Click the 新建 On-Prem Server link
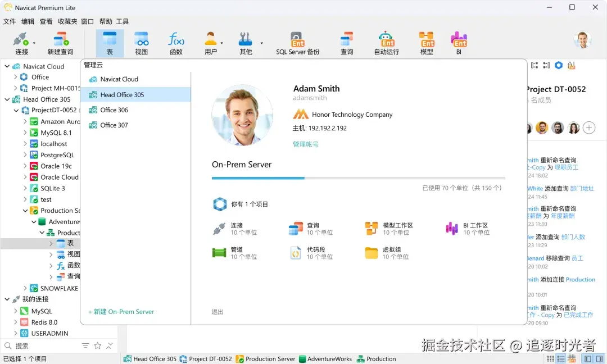 coord(121,312)
